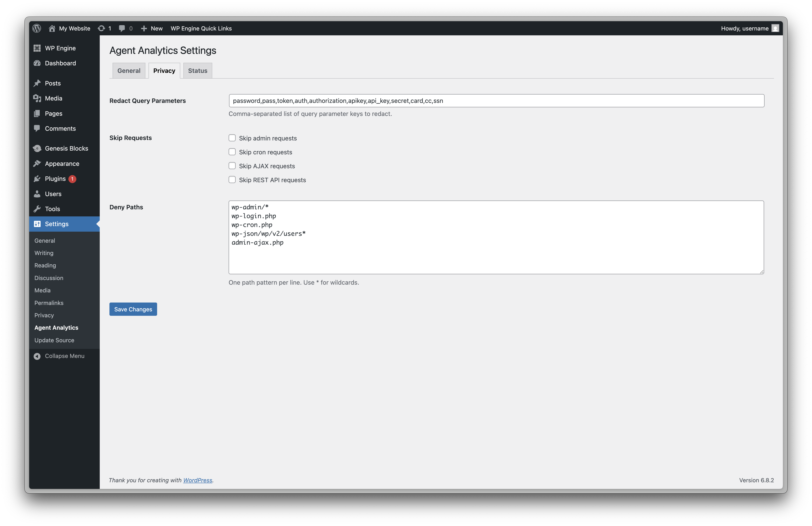Viewport: 812px width, 526px height.
Task: Click inside the Redact Query Parameters field
Action: 496,100
